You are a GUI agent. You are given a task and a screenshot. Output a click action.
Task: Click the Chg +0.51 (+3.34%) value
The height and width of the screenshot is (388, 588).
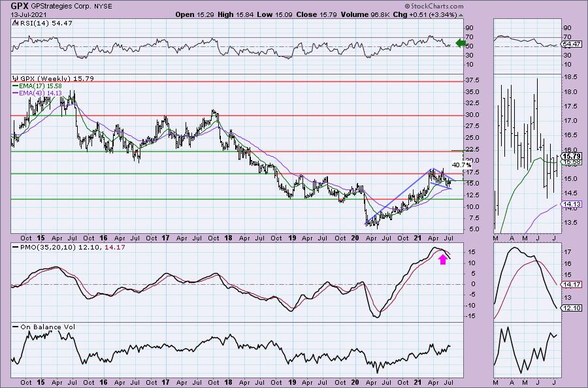[425, 14]
